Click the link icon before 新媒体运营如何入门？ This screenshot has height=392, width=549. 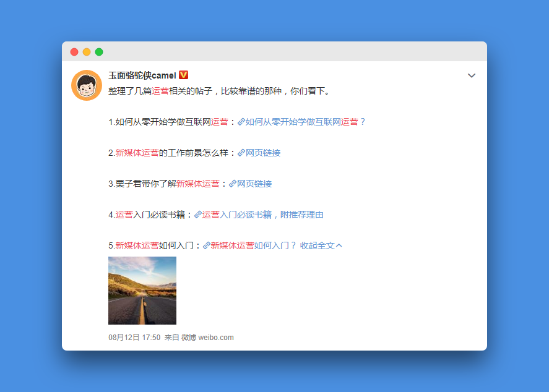pos(207,245)
